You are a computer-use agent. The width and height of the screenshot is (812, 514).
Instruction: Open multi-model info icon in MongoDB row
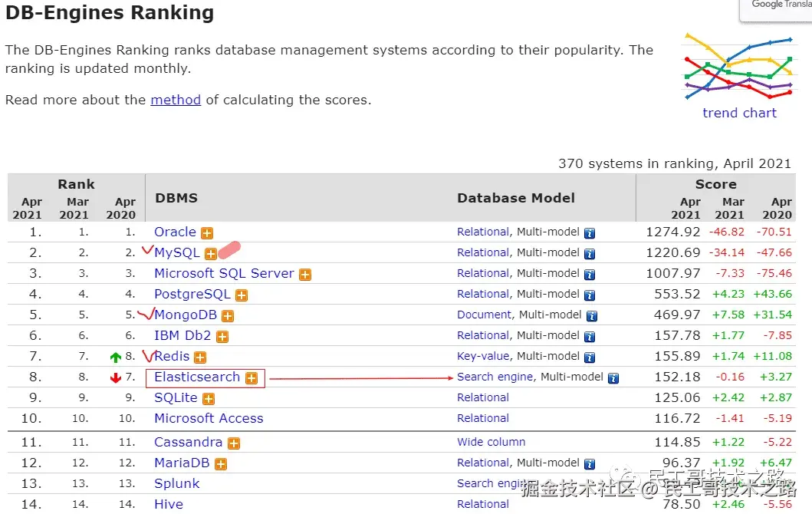point(592,316)
